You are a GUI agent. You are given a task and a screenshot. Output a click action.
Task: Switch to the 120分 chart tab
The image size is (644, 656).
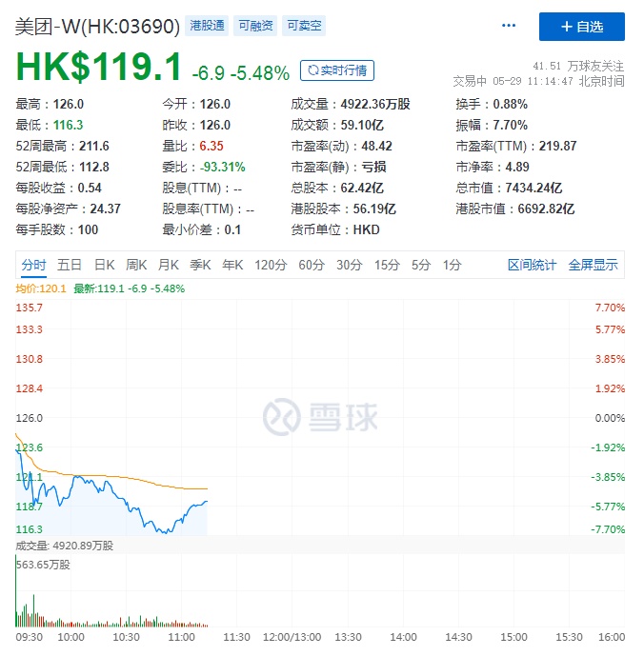271,265
